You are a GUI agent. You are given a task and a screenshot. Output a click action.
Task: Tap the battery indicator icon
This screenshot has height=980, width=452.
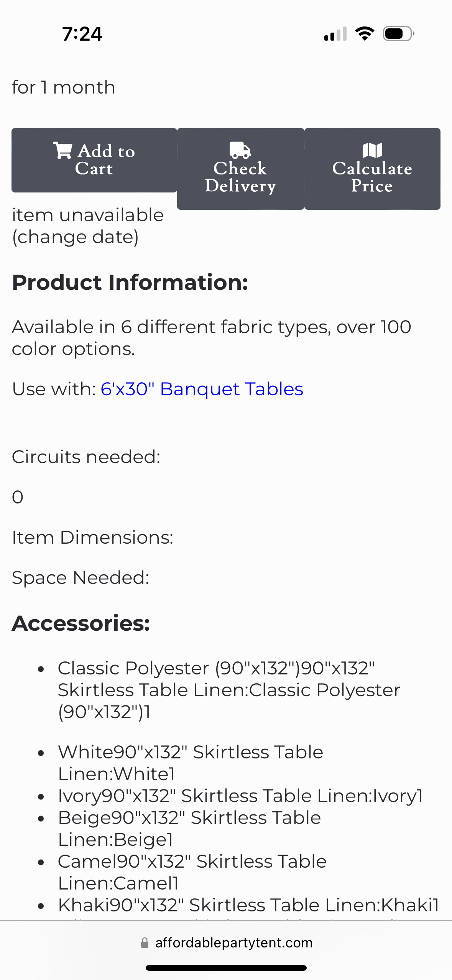[398, 34]
